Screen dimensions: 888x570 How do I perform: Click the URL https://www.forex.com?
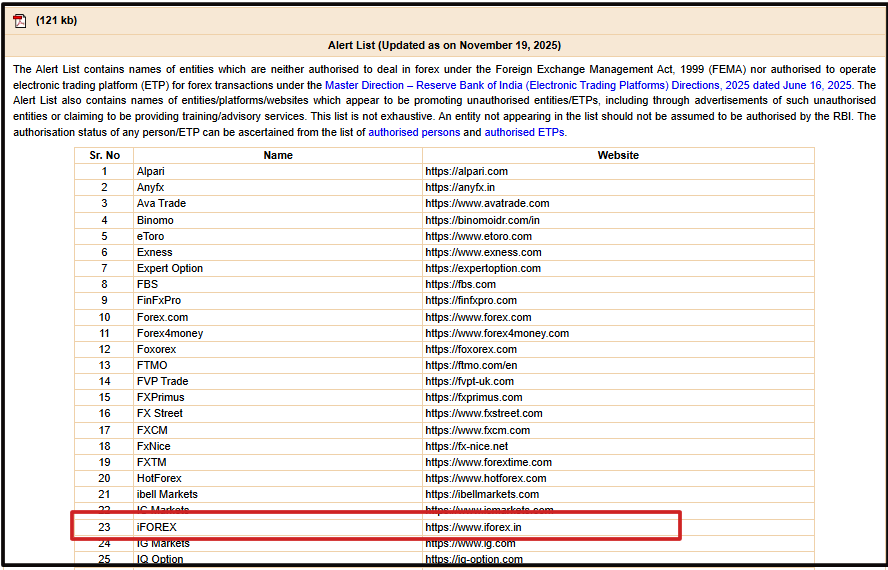click(479, 317)
